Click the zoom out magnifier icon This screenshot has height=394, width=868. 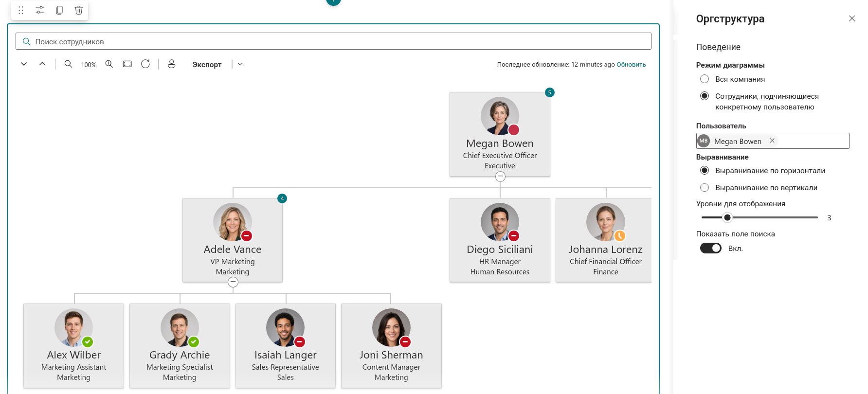pyautogui.click(x=69, y=64)
